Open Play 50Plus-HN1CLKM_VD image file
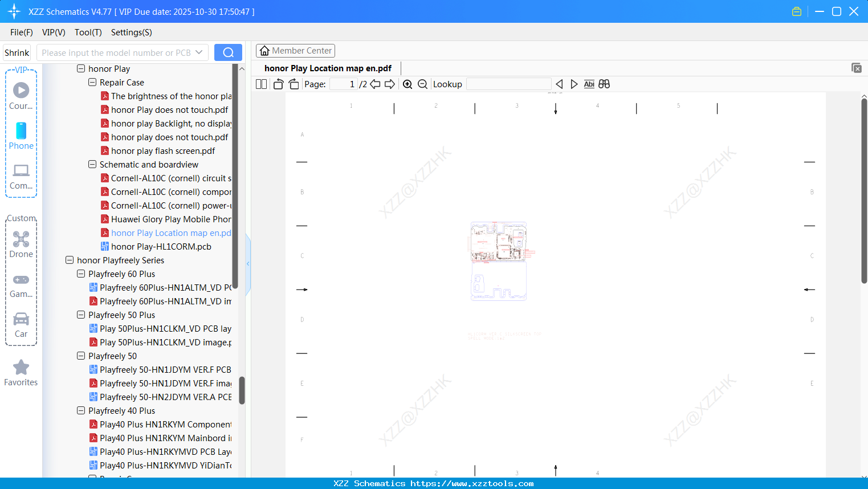868x489 pixels. coord(165,342)
